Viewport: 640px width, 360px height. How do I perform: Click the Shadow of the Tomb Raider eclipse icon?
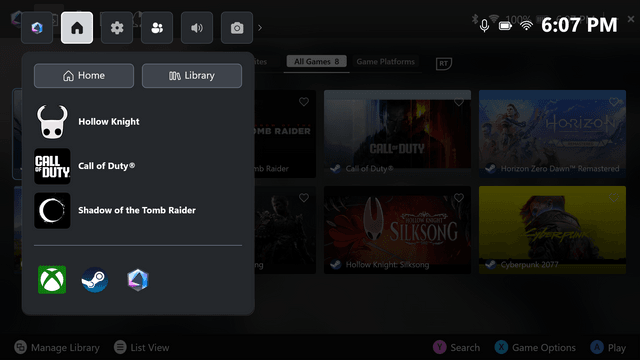pos(52,211)
